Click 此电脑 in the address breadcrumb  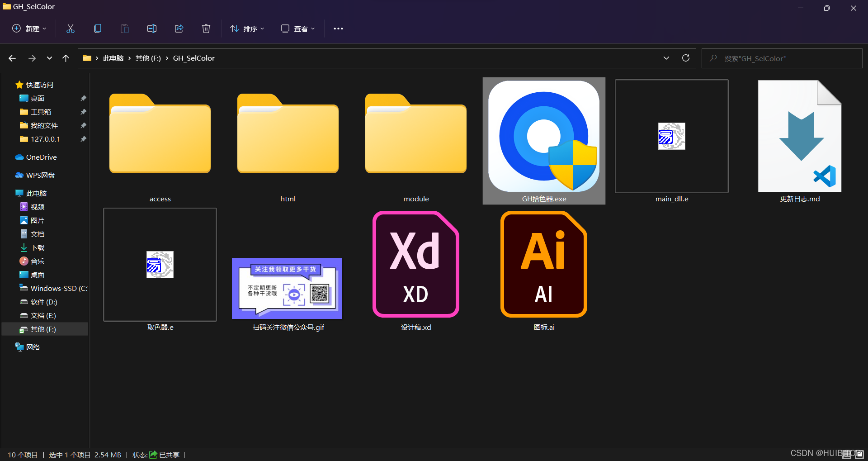[x=113, y=58]
